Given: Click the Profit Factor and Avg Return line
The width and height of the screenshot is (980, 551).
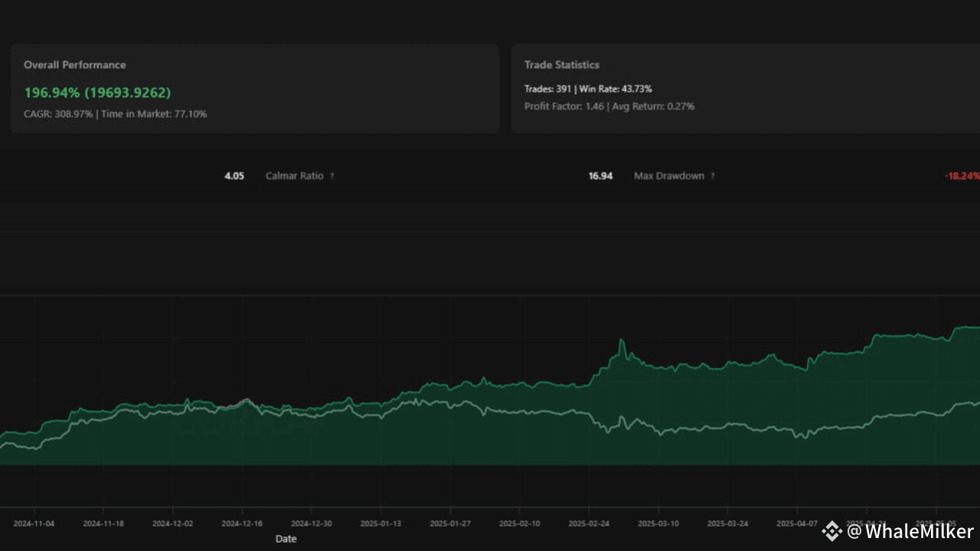Looking at the screenshot, I should 609,106.
